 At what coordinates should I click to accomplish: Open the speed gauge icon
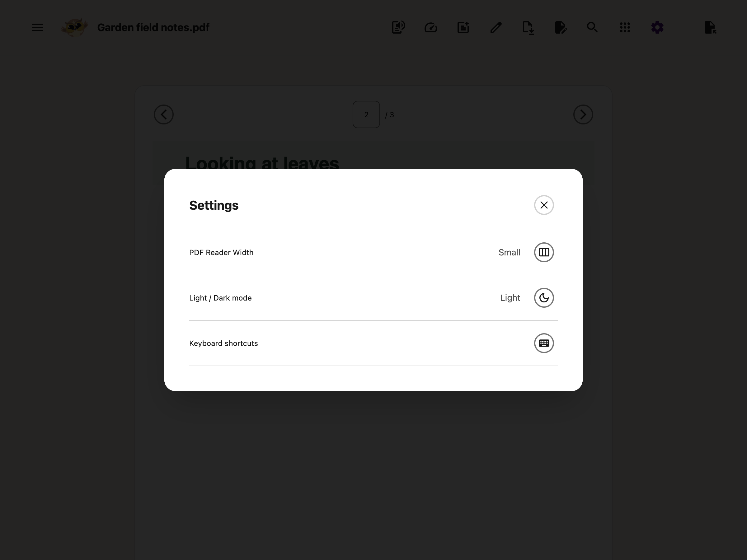point(430,27)
